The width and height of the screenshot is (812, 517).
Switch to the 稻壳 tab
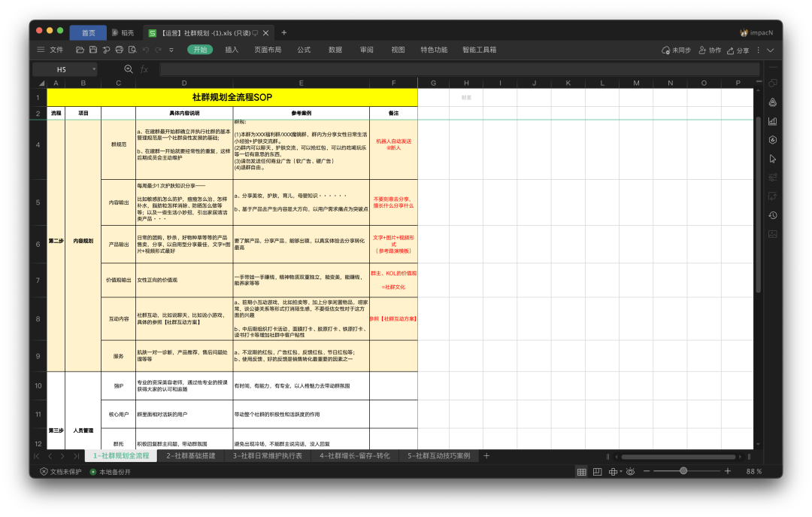tap(123, 32)
